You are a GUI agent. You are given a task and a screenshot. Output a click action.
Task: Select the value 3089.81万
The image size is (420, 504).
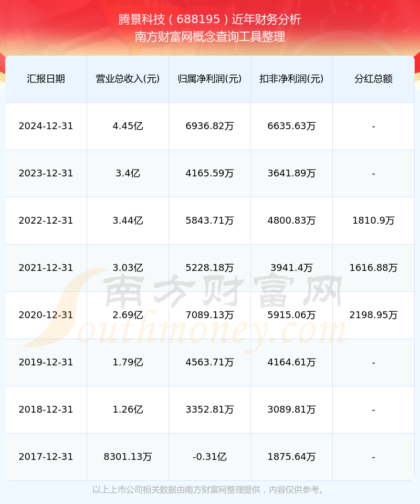click(291, 409)
